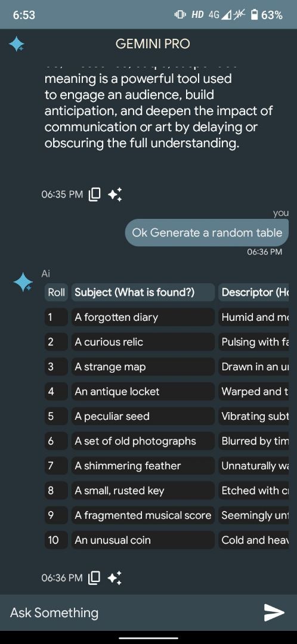Image resolution: width=297 pixels, height=644 pixels.
Task: Select the 'An unusual coin' cell
Action: (143, 540)
